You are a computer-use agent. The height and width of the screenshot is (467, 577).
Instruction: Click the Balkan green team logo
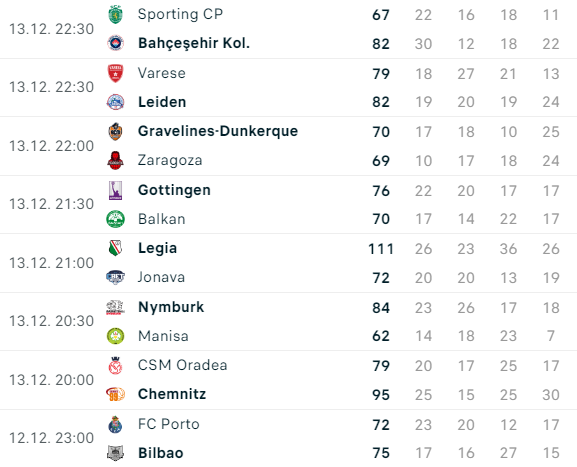tap(115, 219)
